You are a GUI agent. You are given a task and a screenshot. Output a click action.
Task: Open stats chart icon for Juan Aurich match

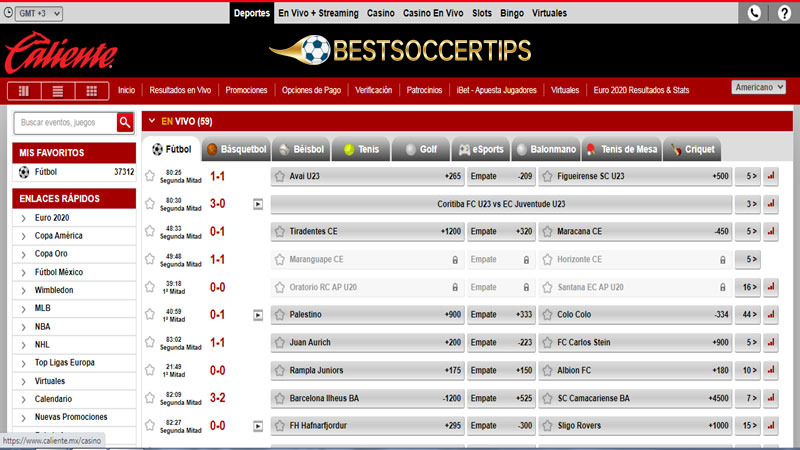[x=771, y=342]
